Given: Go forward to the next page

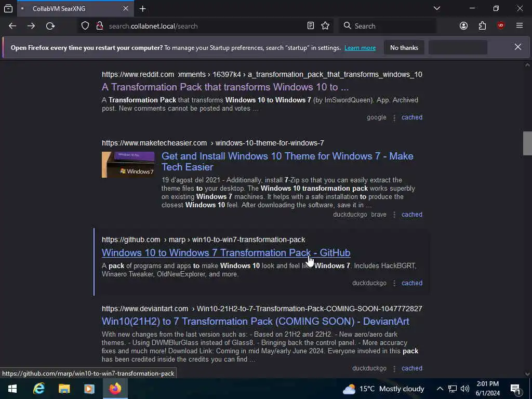Looking at the screenshot, I should pyautogui.click(x=31, y=26).
